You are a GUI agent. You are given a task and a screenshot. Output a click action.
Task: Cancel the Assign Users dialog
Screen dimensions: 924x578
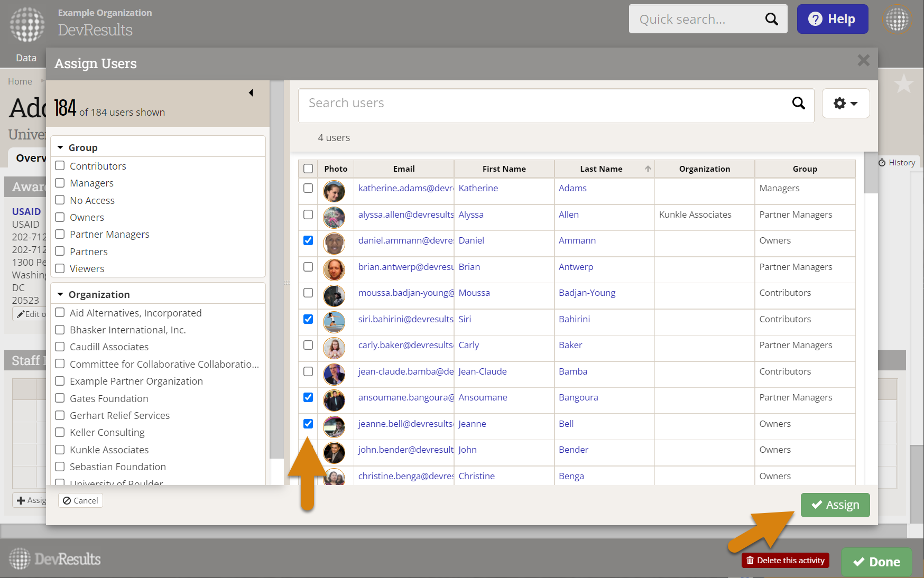(x=80, y=500)
